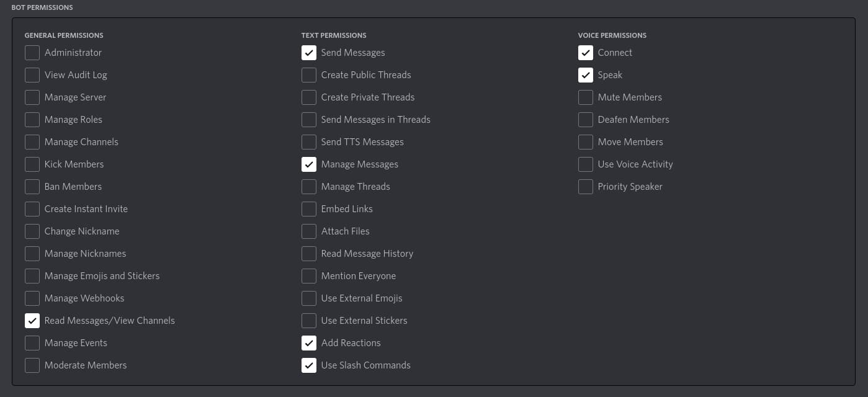Enable the Mute Members checkbox
This screenshot has height=397, width=868.
[586, 97]
